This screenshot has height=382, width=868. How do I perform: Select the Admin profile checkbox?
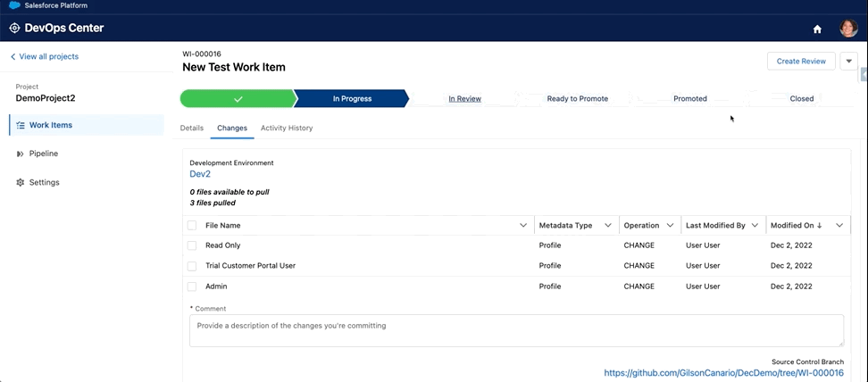[192, 286]
